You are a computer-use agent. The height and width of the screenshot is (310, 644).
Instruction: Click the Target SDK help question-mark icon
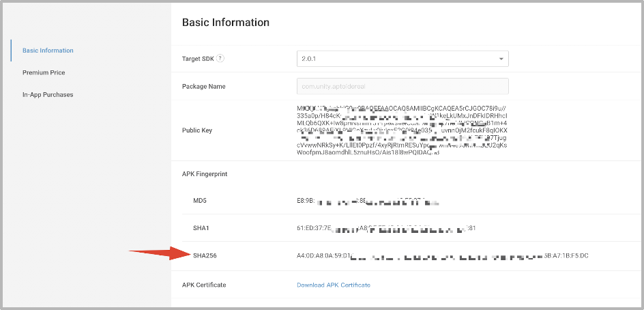point(220,59)
